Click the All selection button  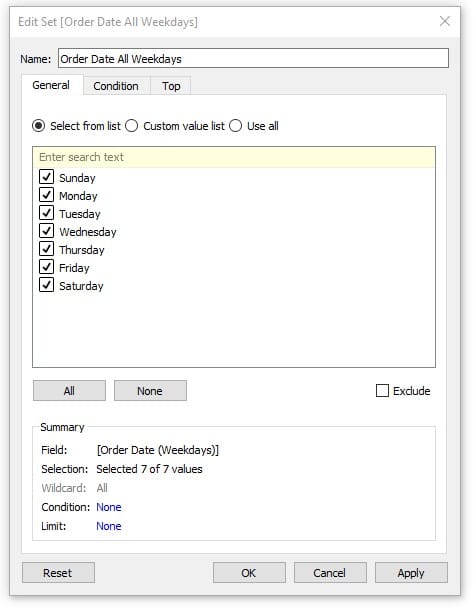coord(69,391)
